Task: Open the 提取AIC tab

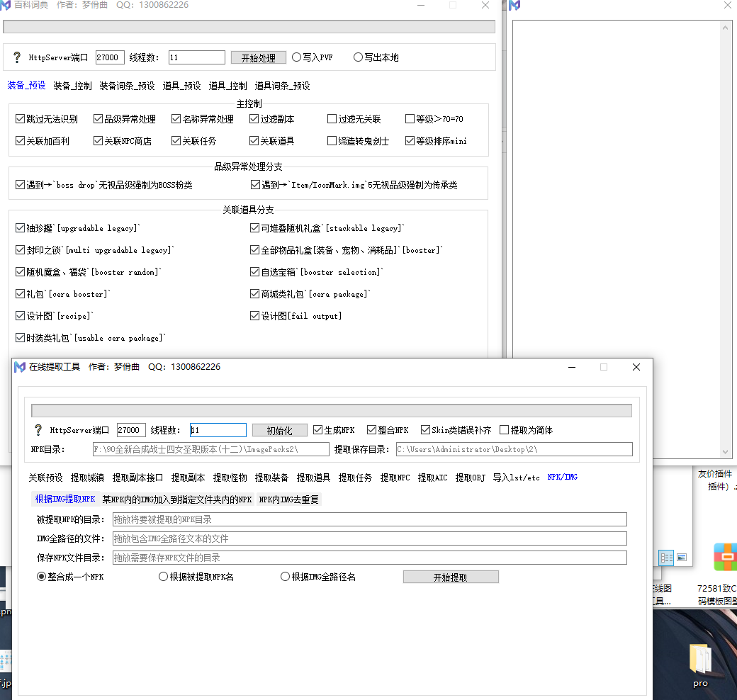Action: (432, 478)
